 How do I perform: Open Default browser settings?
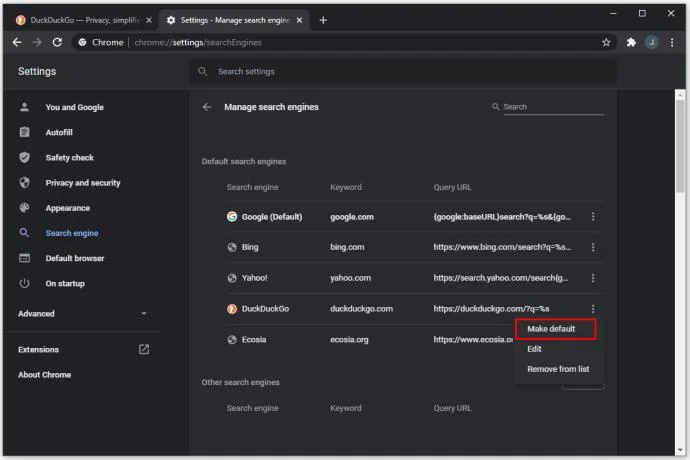pyautogui.click(x=75, y=258)
